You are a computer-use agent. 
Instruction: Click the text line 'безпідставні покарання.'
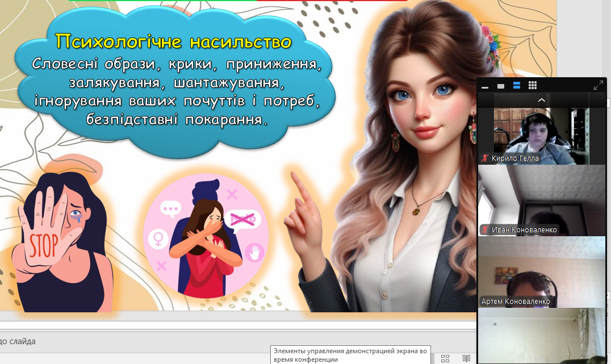(177, 119)
